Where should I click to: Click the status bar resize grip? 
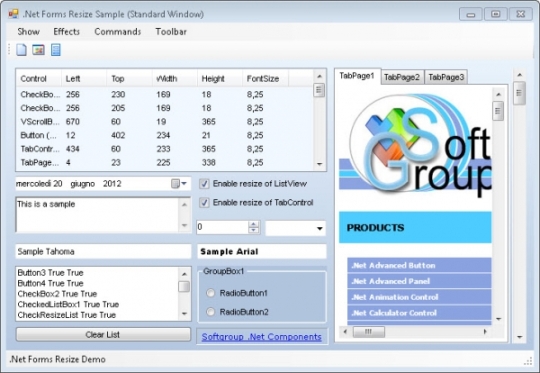pyautogui.click(x=528, y=361)
